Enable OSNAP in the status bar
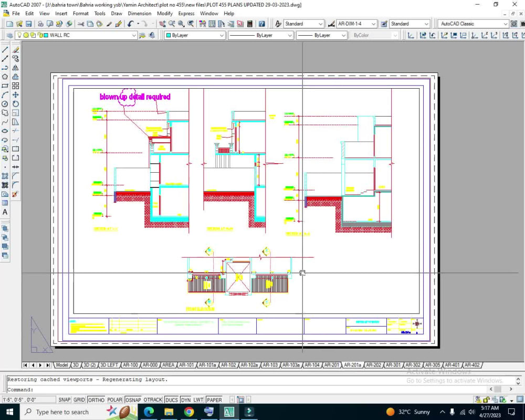 click(132, 400)
